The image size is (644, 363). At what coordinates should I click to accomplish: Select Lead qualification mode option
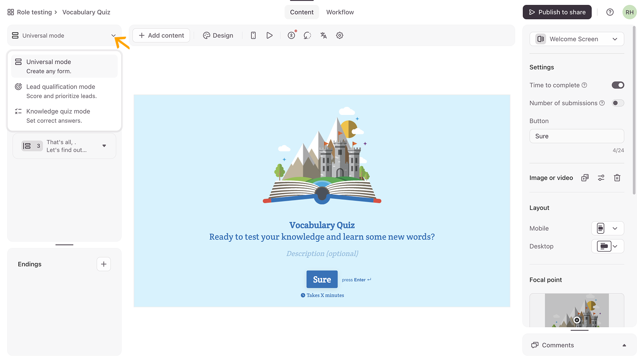pyautogui.click(x=64, y=91)
